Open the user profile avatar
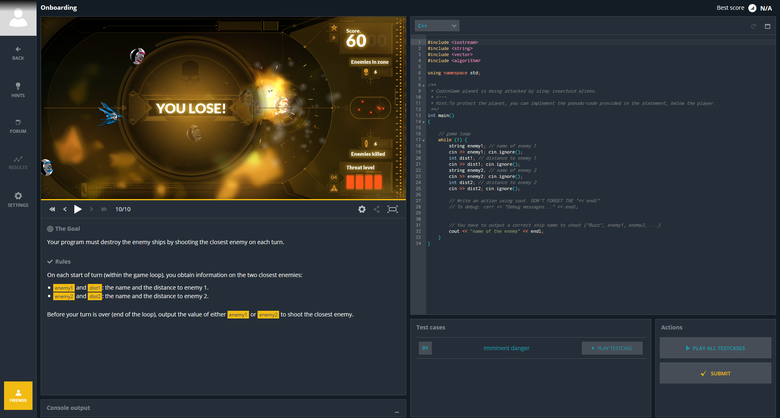780x418 pixels. pos(18,18)
